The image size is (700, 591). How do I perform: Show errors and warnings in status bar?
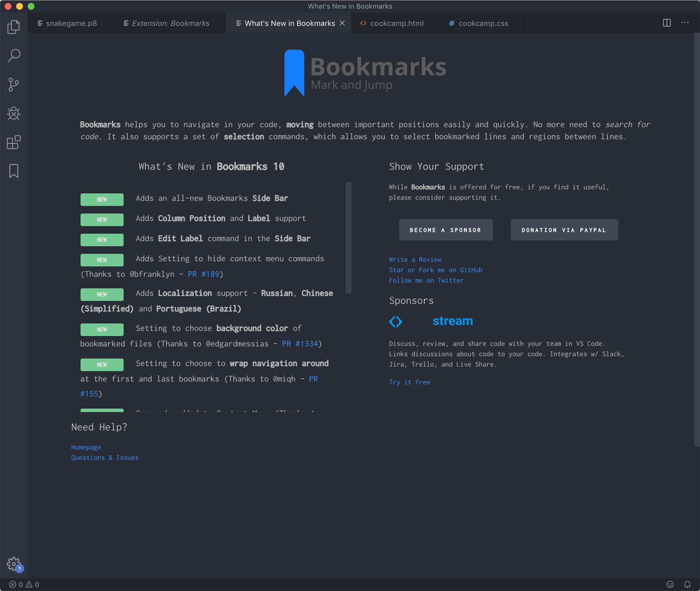(24, 584)
